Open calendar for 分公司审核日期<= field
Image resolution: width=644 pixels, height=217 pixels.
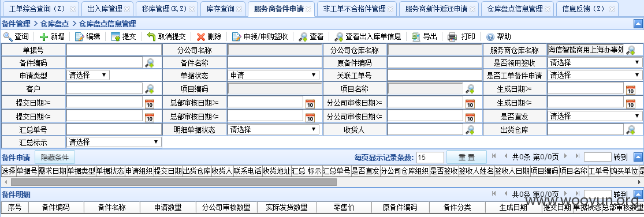[470, 117]
